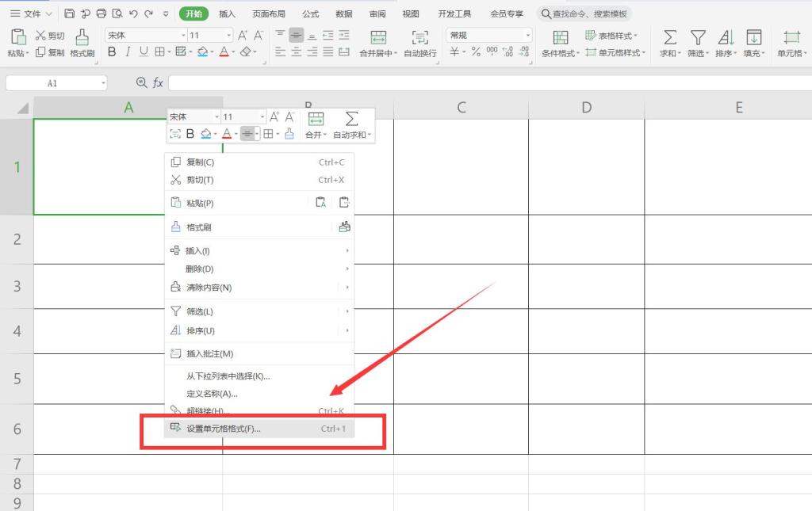Click the zoom magnifier beside fx
The image size is (812, 511).
tap(141, 82)
